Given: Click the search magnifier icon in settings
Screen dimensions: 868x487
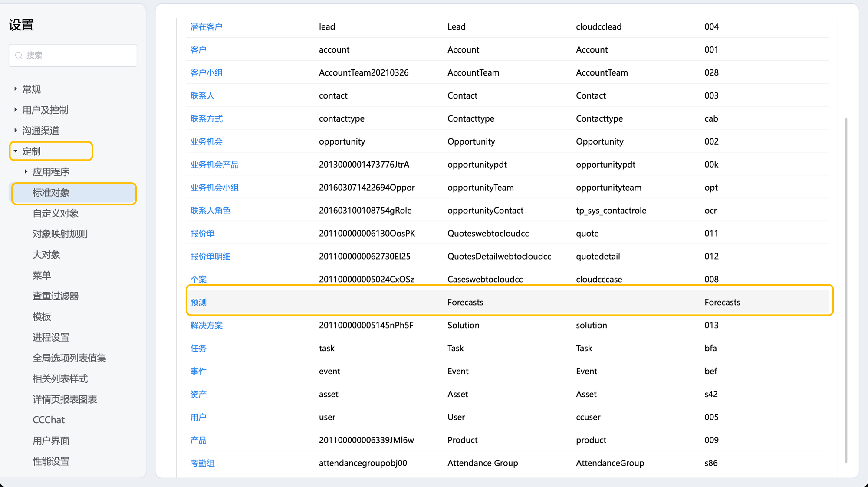Looking at the screenshot, I should (x=19, y=55).
